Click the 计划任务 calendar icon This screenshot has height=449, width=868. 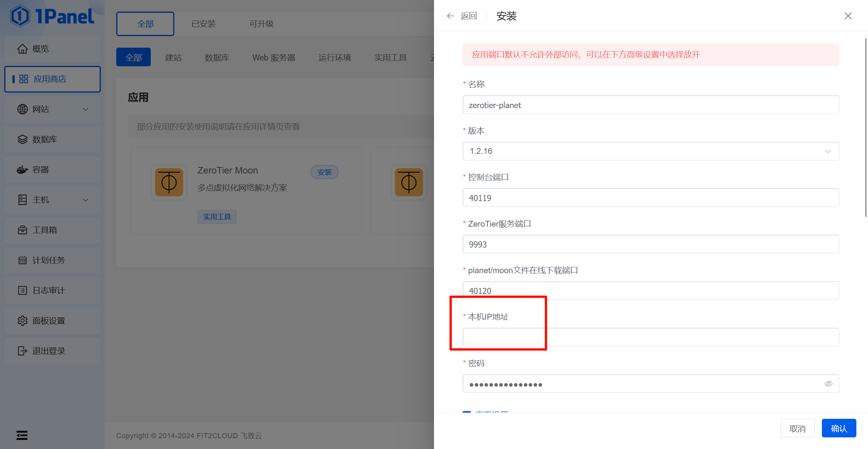[x=22, y=260]
